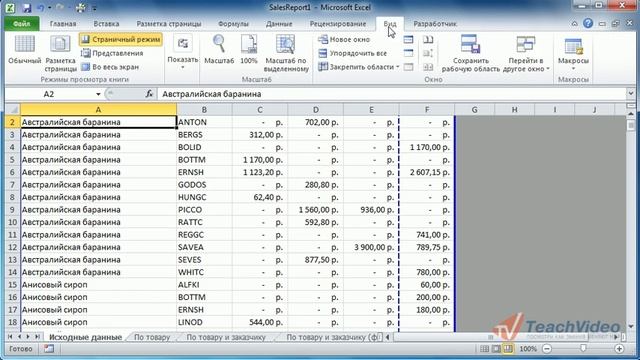640x360 pixels.
Task: Click the LINOD cell
Action: (x=204, y=322)
